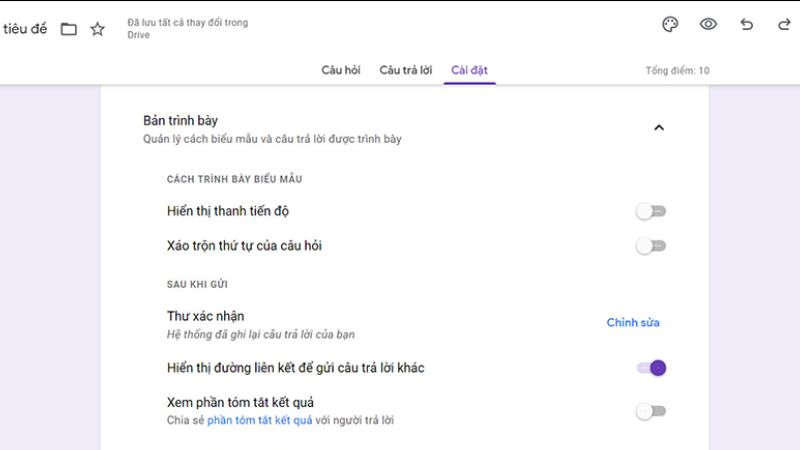Switch to the 'Câu hỏi' tab
Screen dimensions: 800x450
pyautogui.click(x=340, y=70)
